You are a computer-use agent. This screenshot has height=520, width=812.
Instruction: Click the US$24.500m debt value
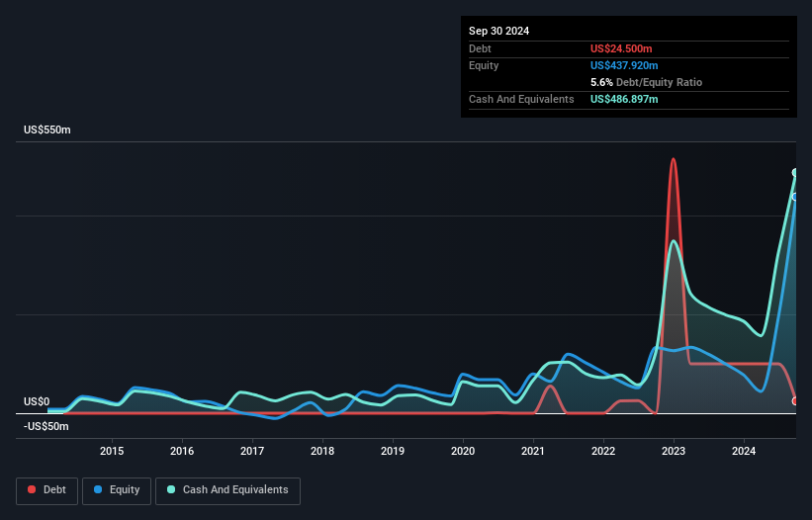click(621, 48)
